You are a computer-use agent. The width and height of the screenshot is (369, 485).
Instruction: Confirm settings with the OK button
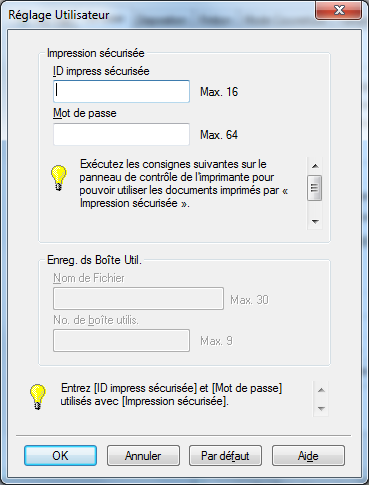[60, 455]
